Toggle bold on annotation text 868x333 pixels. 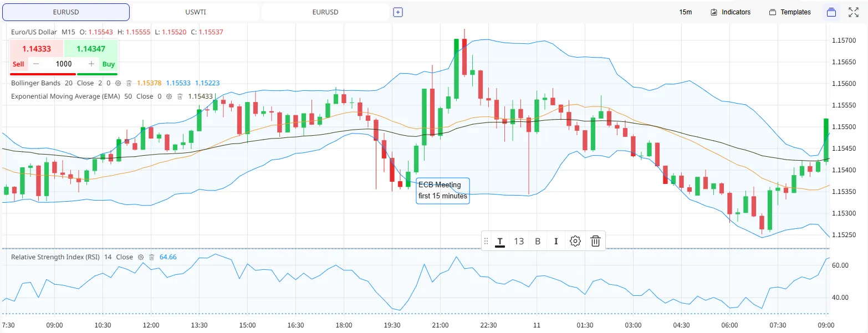pyautogui.click(x=538, y=241)
